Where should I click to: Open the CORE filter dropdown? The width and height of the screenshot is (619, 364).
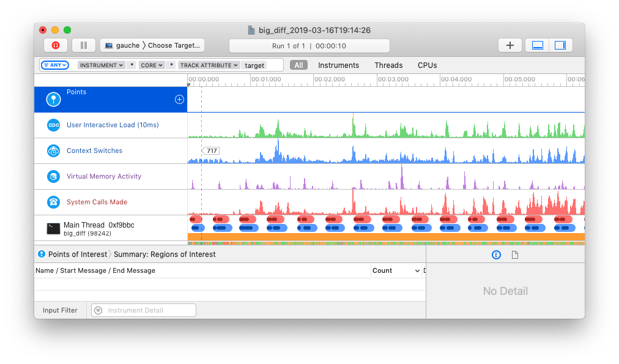152,65
